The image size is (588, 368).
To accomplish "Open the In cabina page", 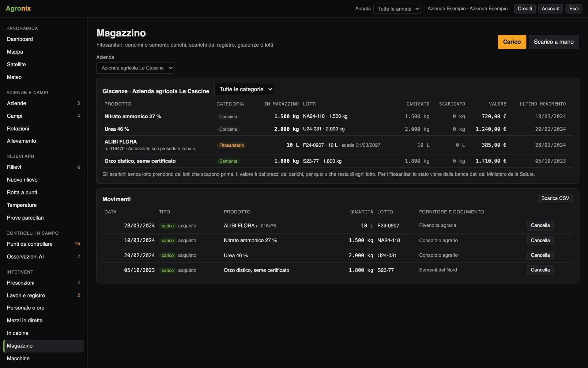I will [x=43, y=333].
